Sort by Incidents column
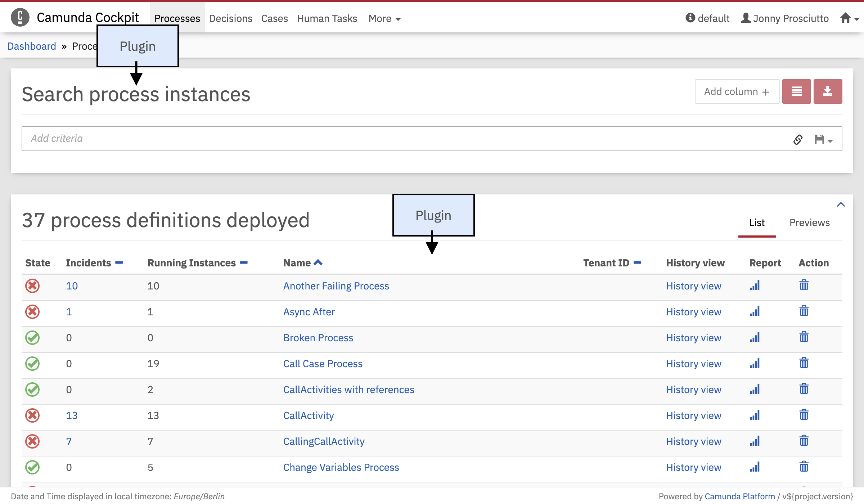The width and height of the screenshot is (864, 504). tap(94, 263)
